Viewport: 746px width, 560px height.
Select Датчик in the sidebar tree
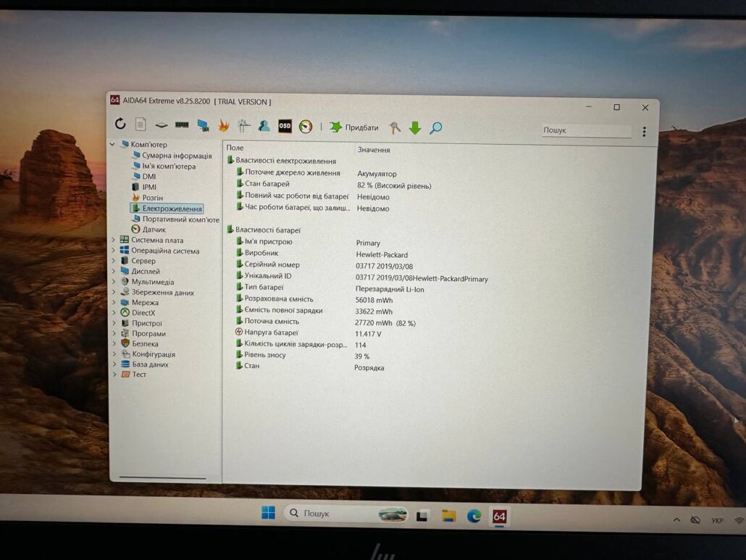154,230
